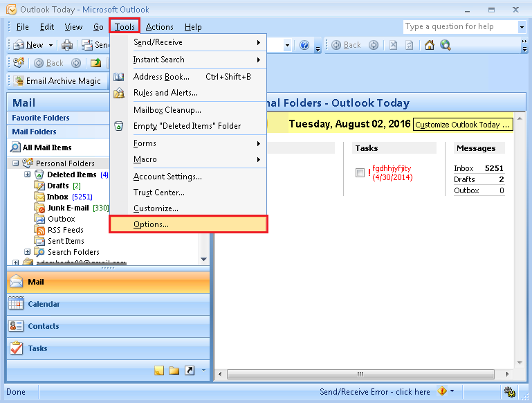Screen dimensions: 532x403
Task: Click the RSS Feeds folder
Action: tap(66, 230)
